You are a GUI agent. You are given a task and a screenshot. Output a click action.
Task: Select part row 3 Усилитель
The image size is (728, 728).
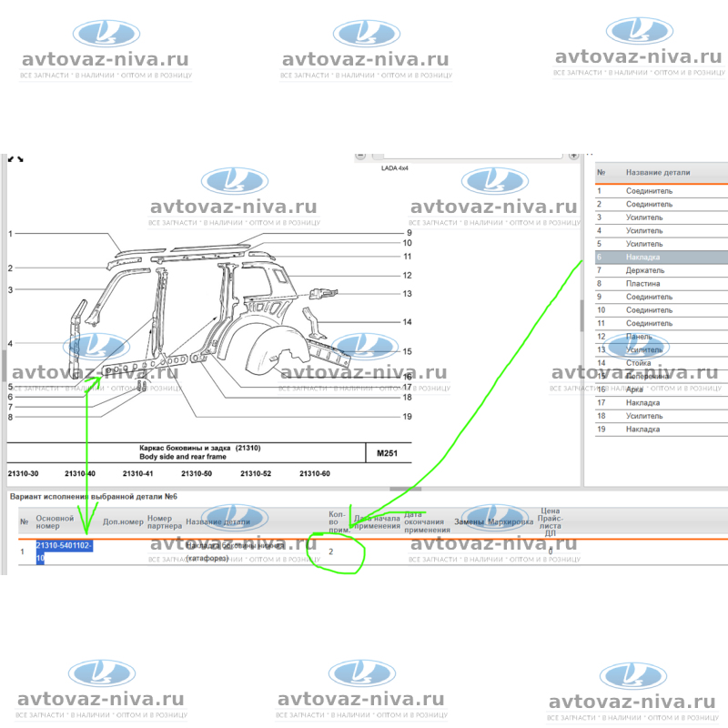pyautogui.click(x=662, y=217)
